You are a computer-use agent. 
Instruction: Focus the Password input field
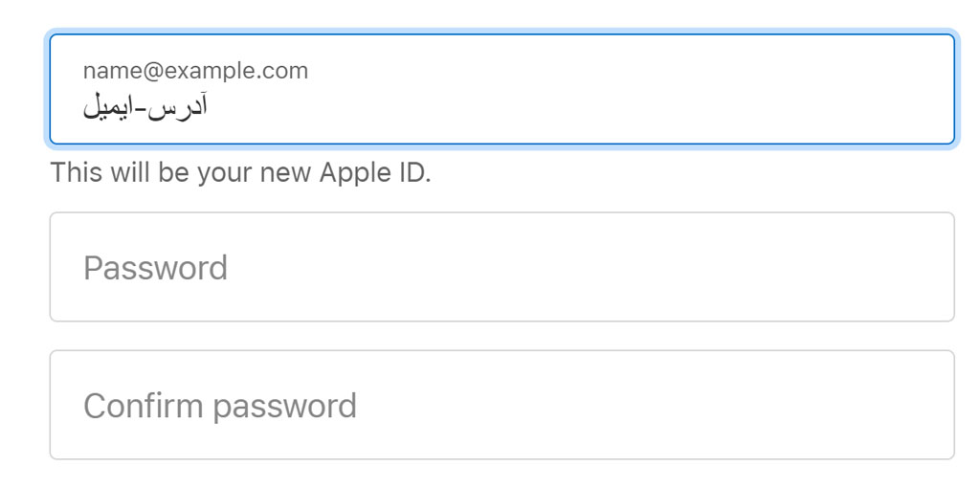(501, 267)
